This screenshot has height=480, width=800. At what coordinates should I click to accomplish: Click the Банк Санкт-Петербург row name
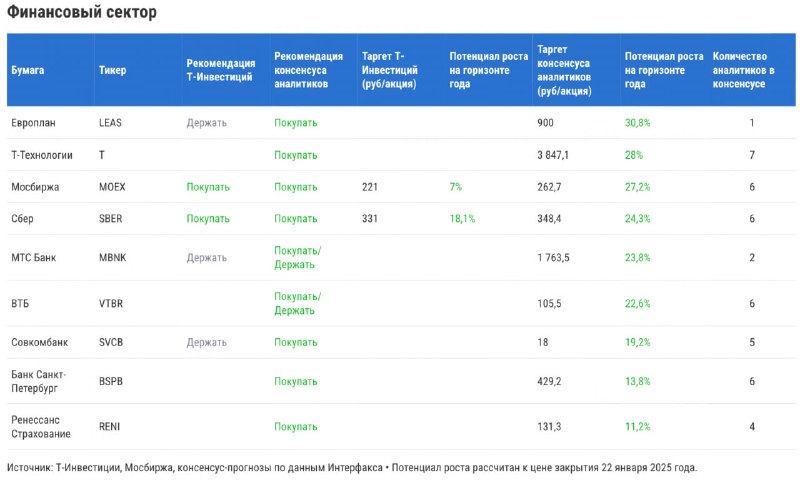tap(39, 381)
